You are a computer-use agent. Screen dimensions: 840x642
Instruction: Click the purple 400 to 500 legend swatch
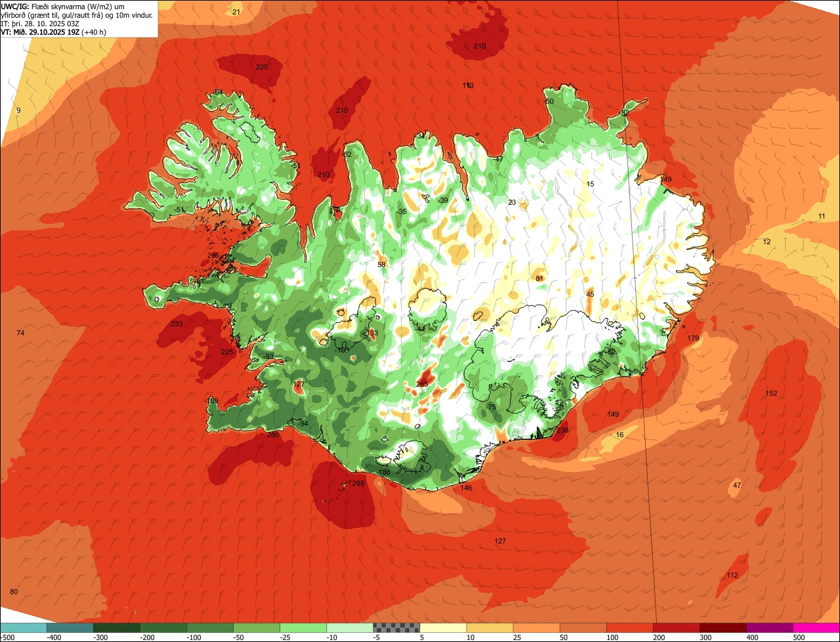coord(770,628)
